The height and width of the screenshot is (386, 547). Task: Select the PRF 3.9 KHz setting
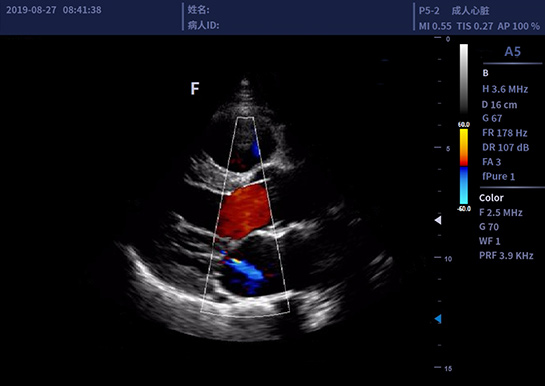pyautogui.click(x=506, y=256)
